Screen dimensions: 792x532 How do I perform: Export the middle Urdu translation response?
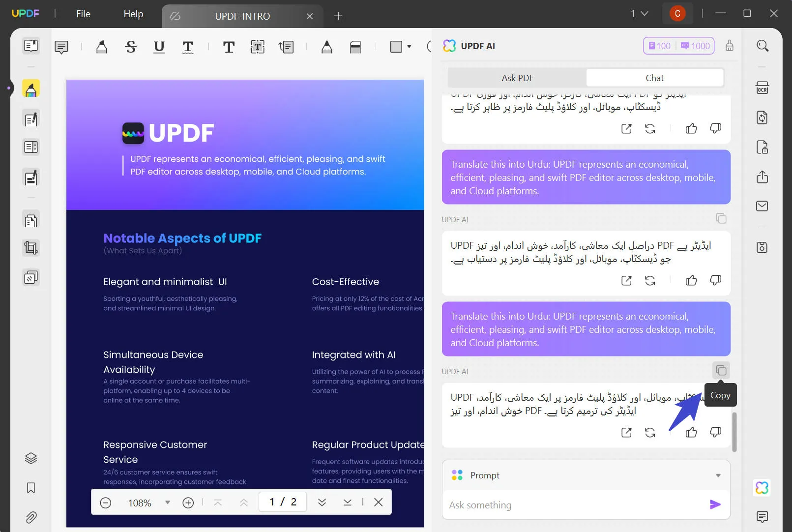(x=626, y=281)
